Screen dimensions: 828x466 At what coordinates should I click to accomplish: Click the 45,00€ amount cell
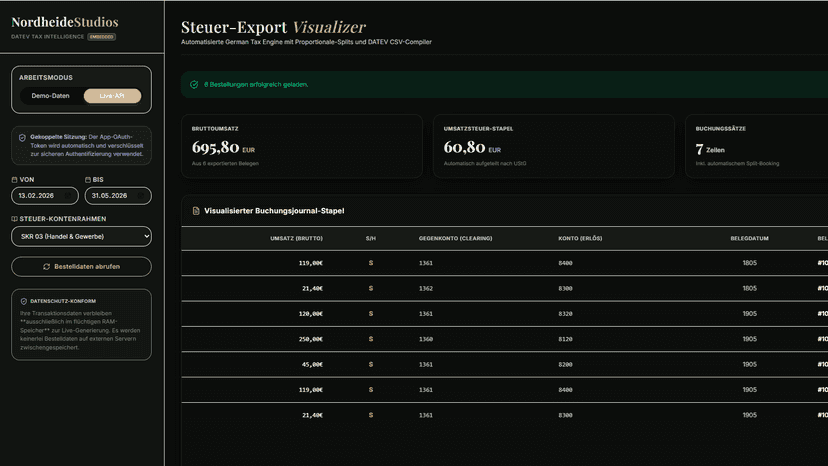(312, 365)
